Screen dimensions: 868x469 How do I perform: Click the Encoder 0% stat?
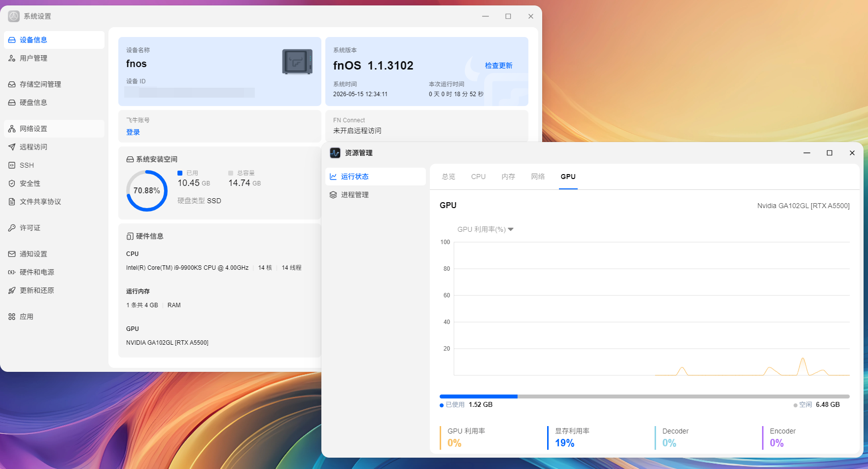[x=783, y=437]
